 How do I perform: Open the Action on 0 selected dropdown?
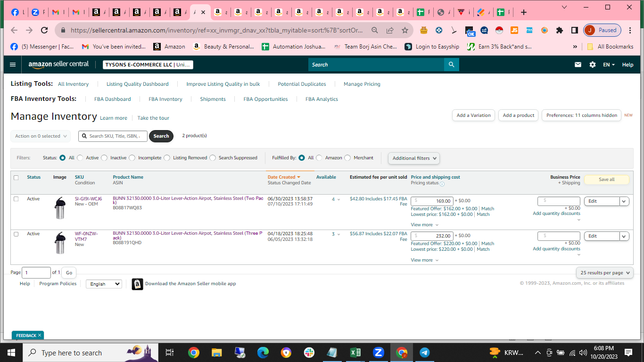(x=41, y=136)
